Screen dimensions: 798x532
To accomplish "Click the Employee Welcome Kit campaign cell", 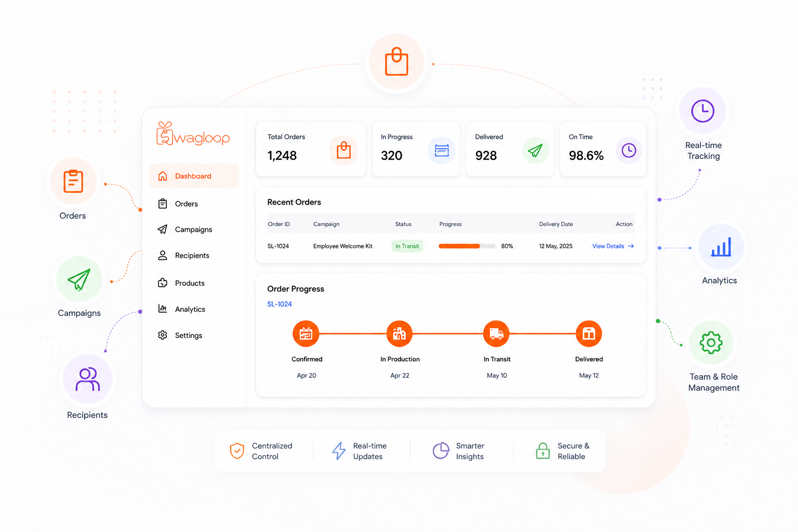I will (x=343, y=246).
